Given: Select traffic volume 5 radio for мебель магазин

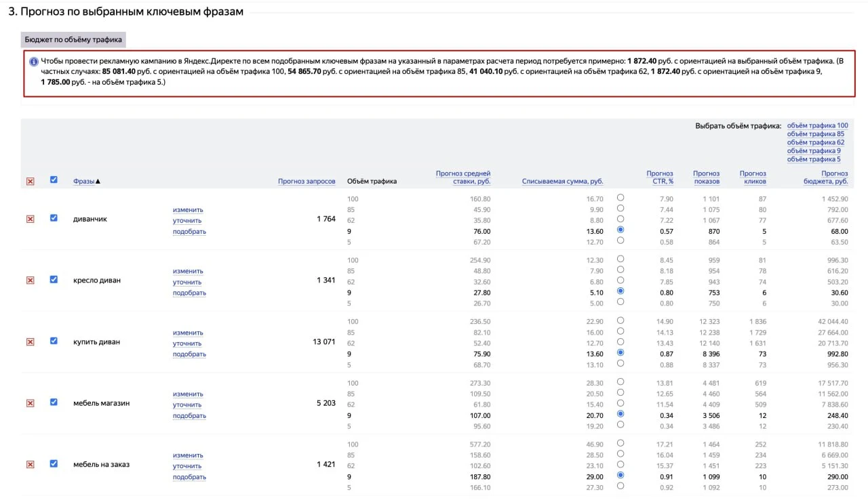Looking at the screenshot, I should tap(620, 425).
